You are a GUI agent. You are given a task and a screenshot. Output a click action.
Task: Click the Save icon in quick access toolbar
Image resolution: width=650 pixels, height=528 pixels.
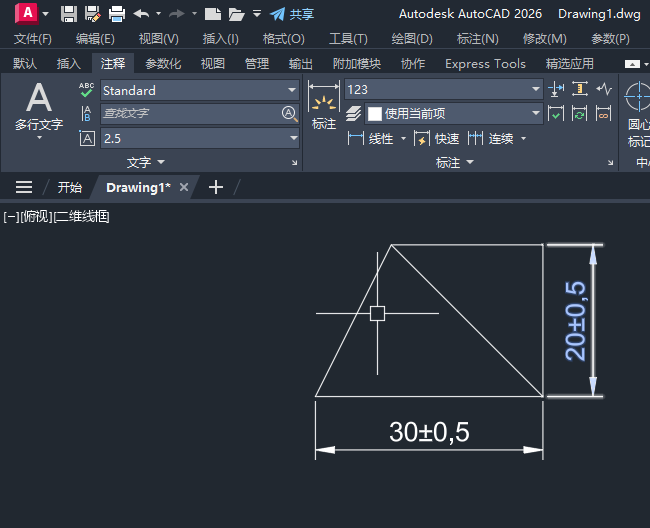pyautogui.click(x=69, y=14)
